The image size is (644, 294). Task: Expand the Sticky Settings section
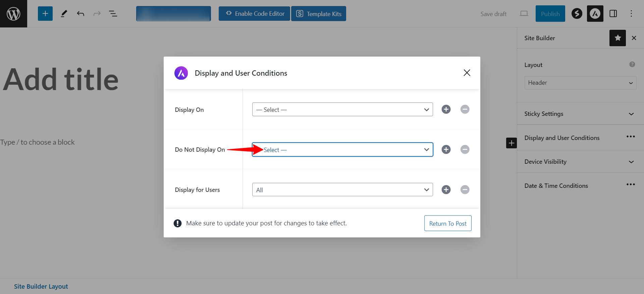[580, 114]
